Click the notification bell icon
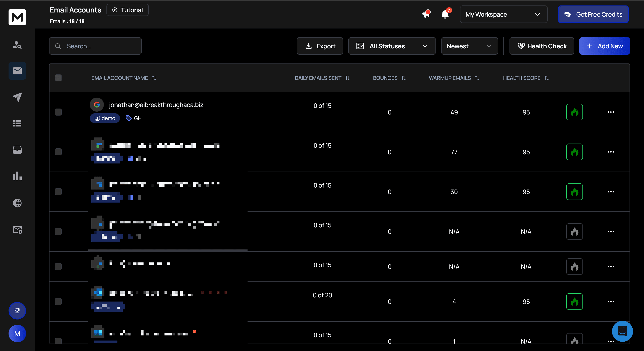The height and width of the screenshot is (351, 644). (445, 14)
